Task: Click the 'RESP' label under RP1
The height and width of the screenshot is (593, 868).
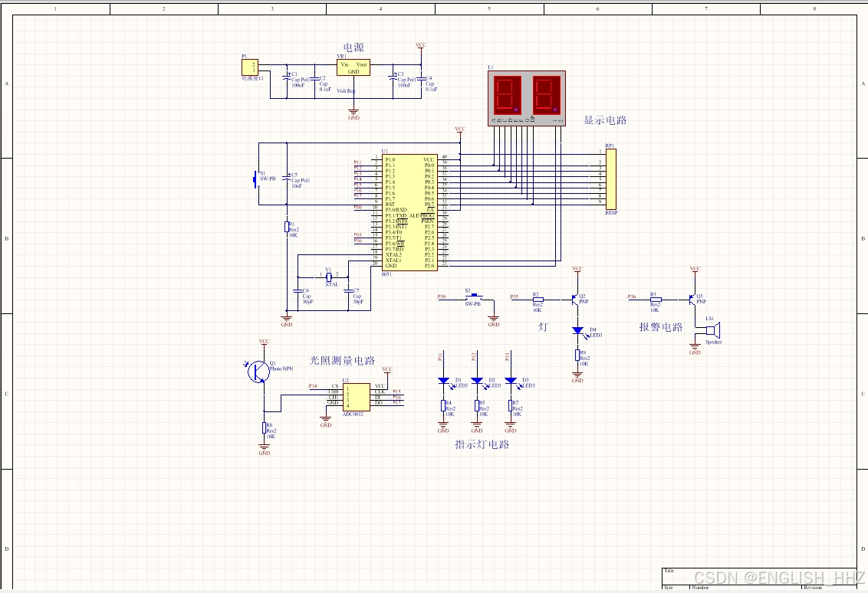Action: coord(611,213)
